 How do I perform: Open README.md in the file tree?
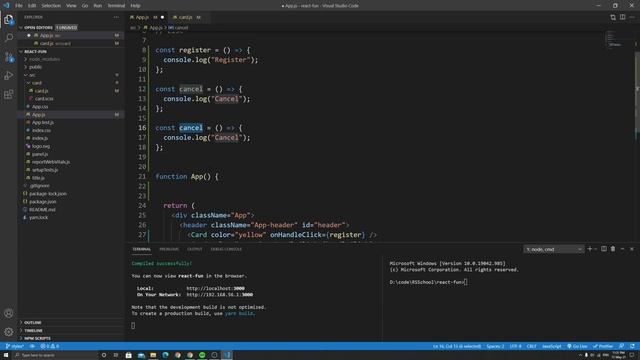42,209
